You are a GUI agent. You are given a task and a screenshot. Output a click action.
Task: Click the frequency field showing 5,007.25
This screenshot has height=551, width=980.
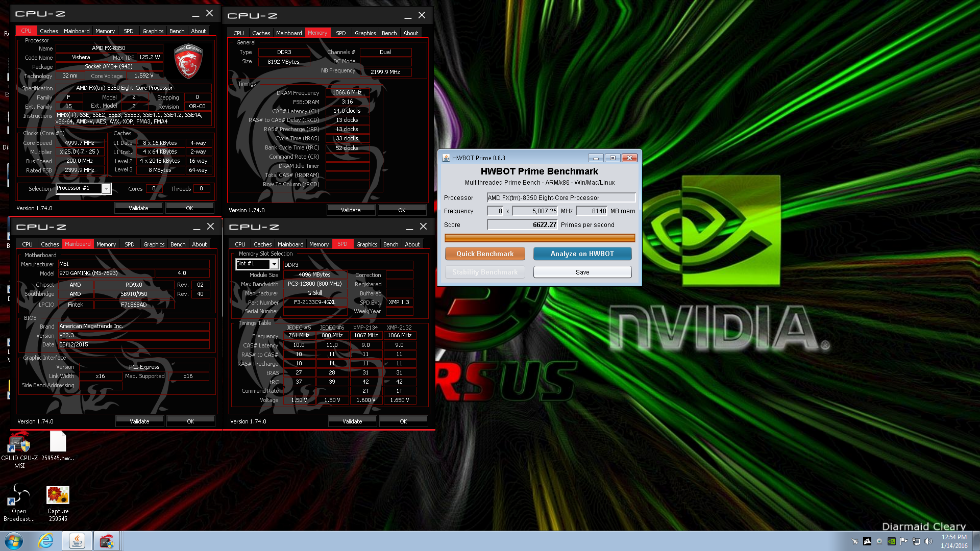pos(535,211)
